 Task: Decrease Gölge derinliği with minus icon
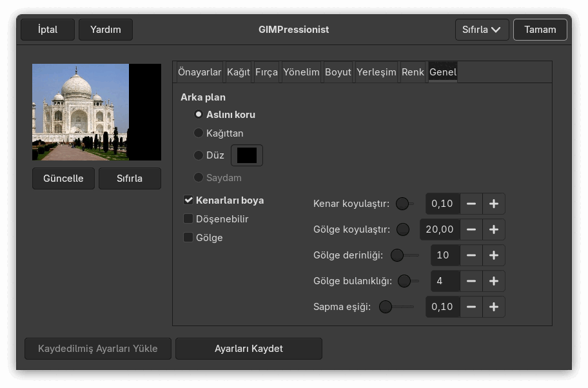pos(471,255)
